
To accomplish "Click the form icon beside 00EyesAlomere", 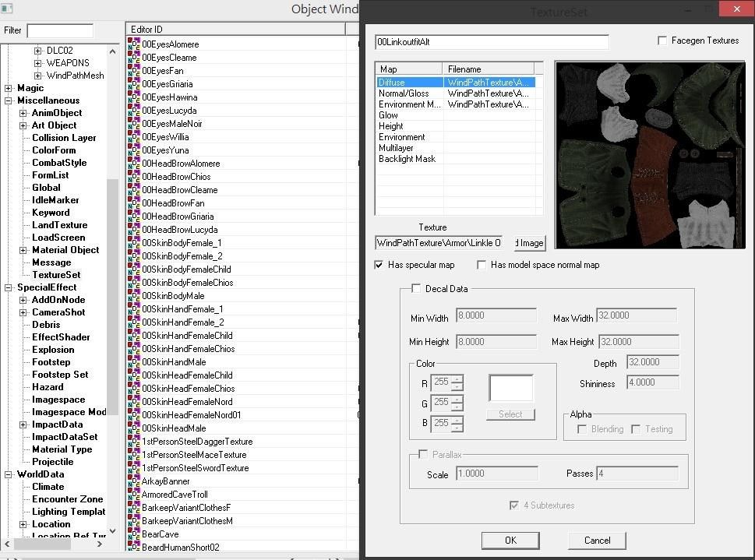I will tap(134, 44).
